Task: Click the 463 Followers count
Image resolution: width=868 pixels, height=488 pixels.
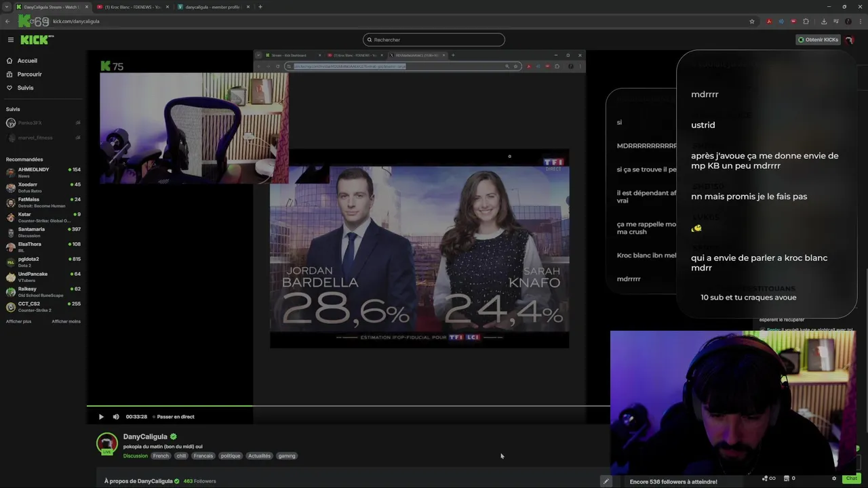Action: [199, 481]
